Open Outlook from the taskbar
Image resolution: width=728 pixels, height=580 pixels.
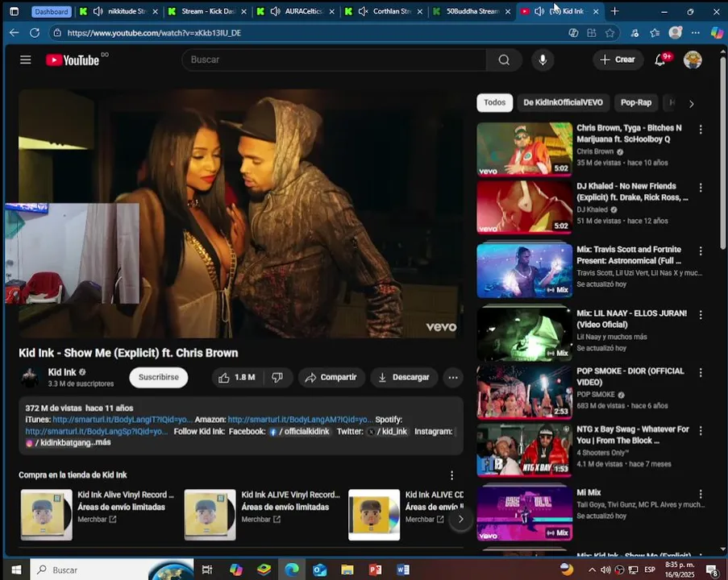(319, 570)
